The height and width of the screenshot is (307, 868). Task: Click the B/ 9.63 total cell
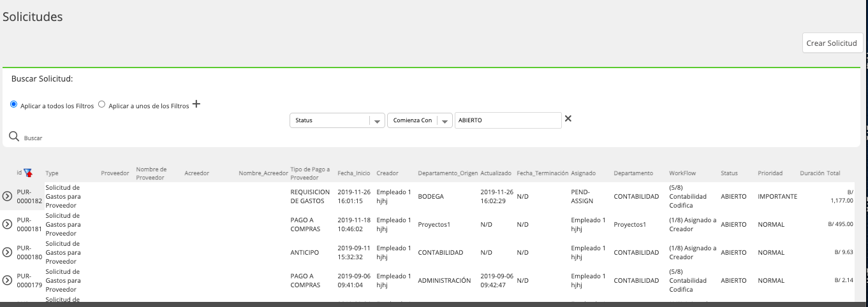[x=844, y=252]
